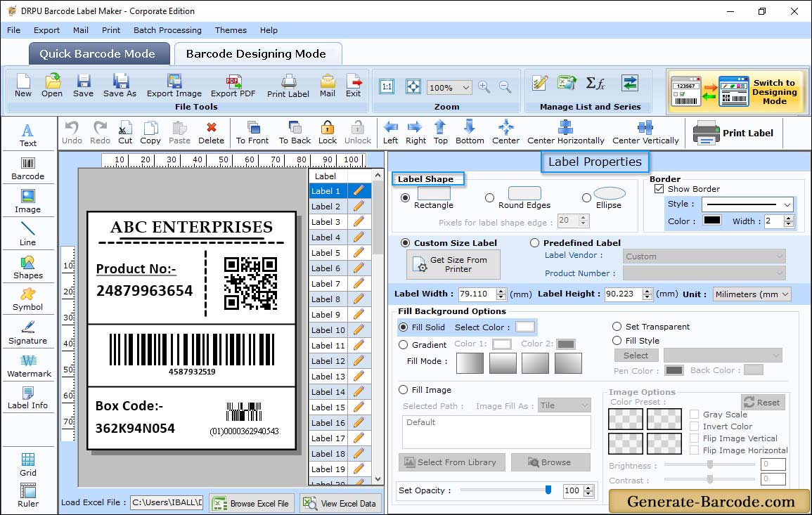This screenshot has width=812, height=515.
Task: Click the fit-to-window zoom icon
Action: [x=413, y=86]
